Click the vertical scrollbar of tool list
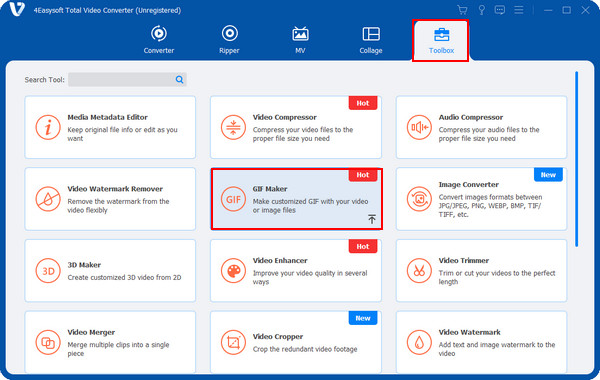 576,159
